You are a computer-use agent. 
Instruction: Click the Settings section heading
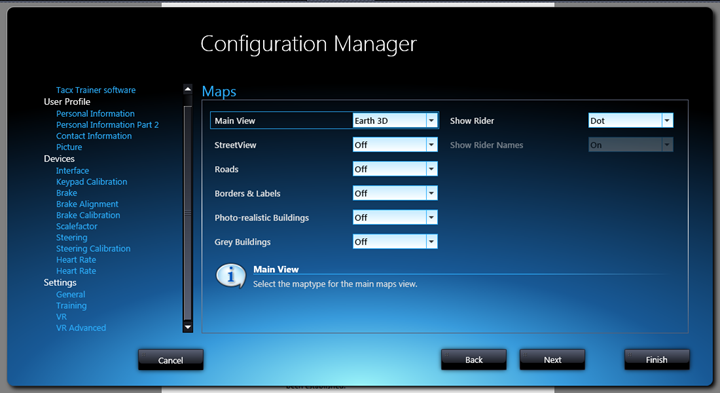(60, 282)
